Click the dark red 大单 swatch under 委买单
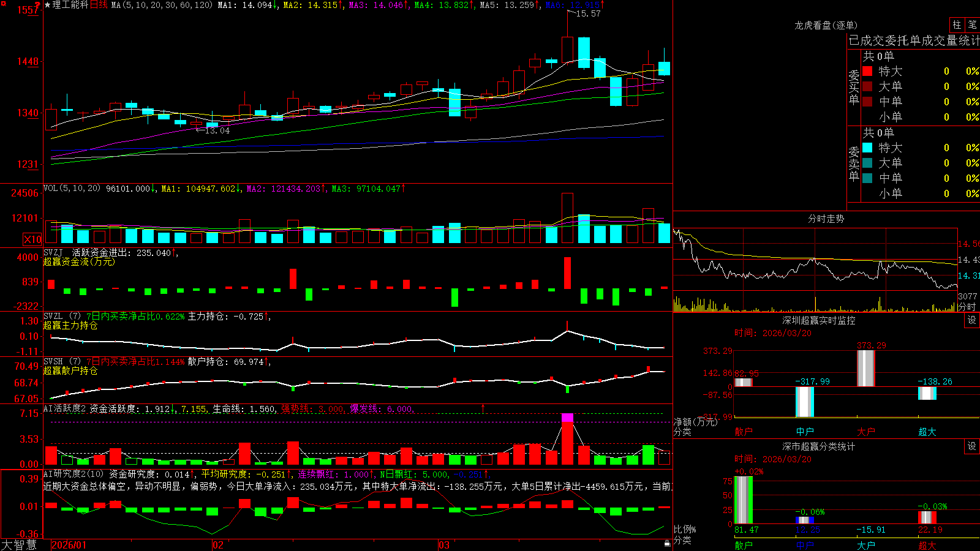980x551 pixels. click(x=867, y=86)
